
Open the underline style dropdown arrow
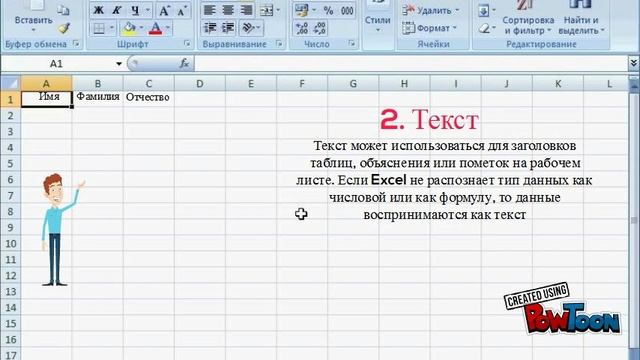pos(148,10)
